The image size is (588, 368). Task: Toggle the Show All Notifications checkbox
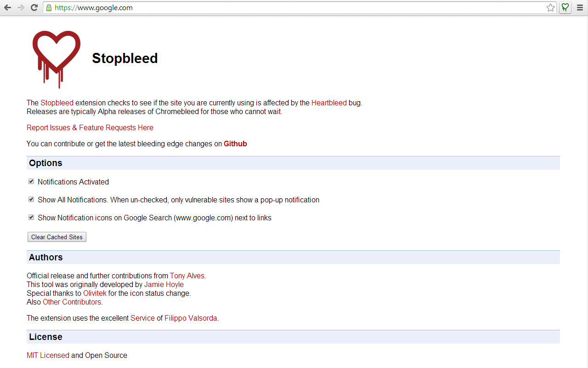31,199
